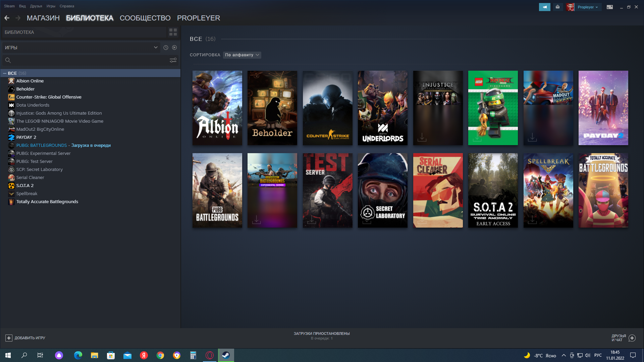Go back with the left arrow
The image size is (644, 362).
pyautogui.click(x=7, y=18)
